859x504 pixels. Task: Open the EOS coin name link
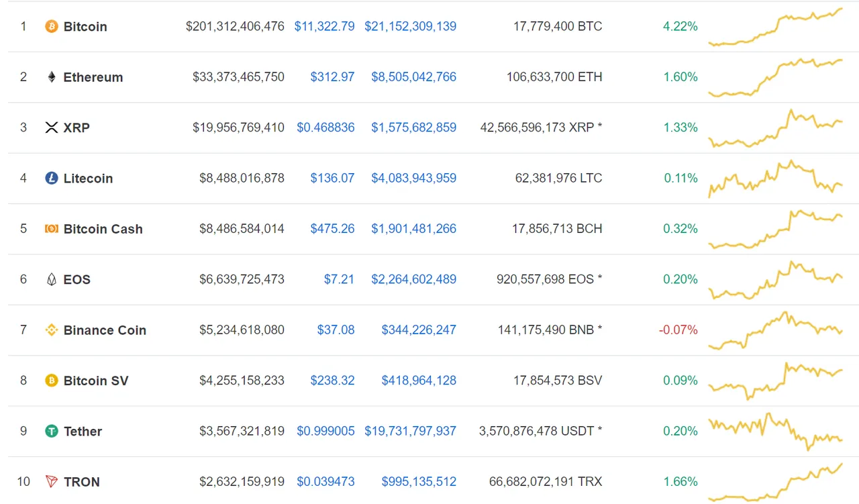[77, 280]
